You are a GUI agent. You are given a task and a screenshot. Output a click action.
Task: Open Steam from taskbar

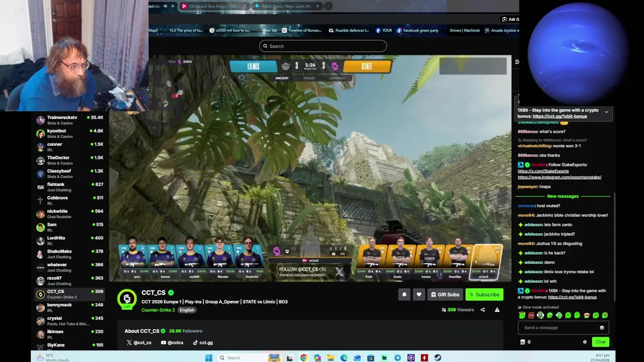click(438, 357)
